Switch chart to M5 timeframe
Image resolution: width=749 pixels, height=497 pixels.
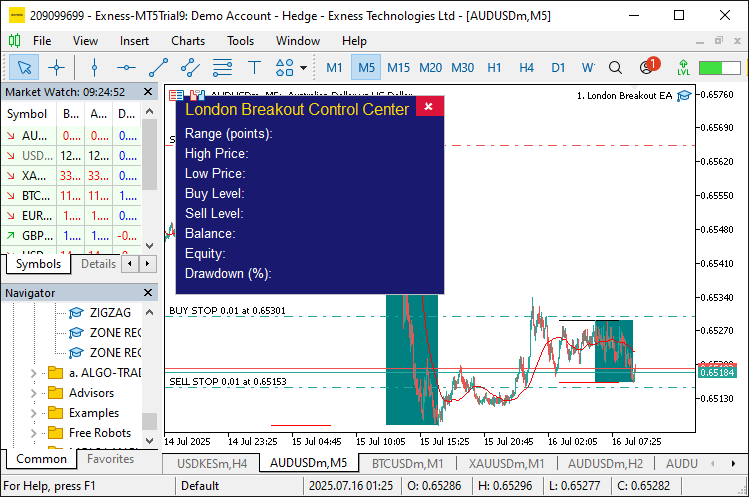[366, 67]
